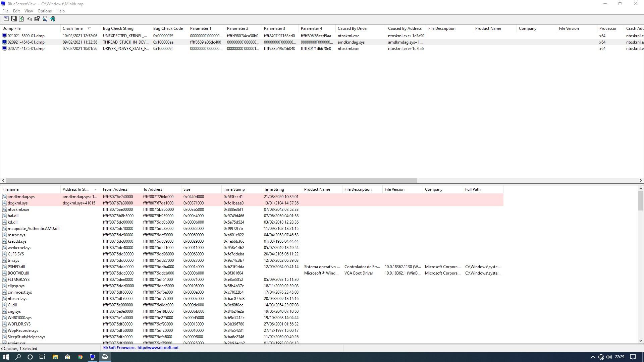Click lower pane File Version column header
The image size is (644, 362).
[x=402, y=189]
